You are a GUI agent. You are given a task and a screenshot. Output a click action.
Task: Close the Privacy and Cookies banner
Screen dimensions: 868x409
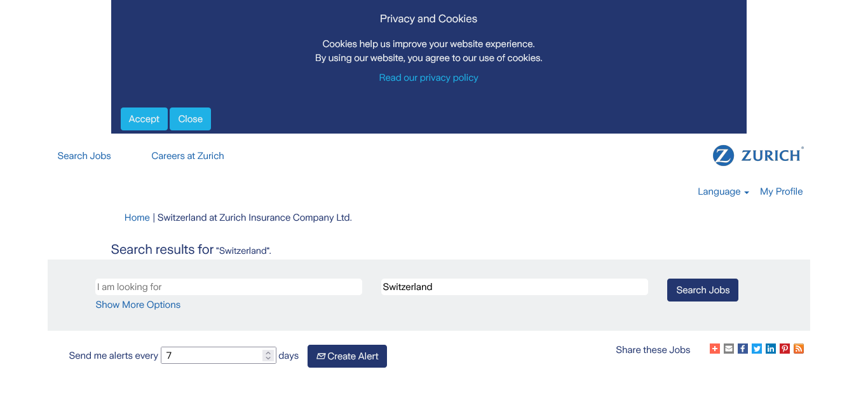click(190, 119)
